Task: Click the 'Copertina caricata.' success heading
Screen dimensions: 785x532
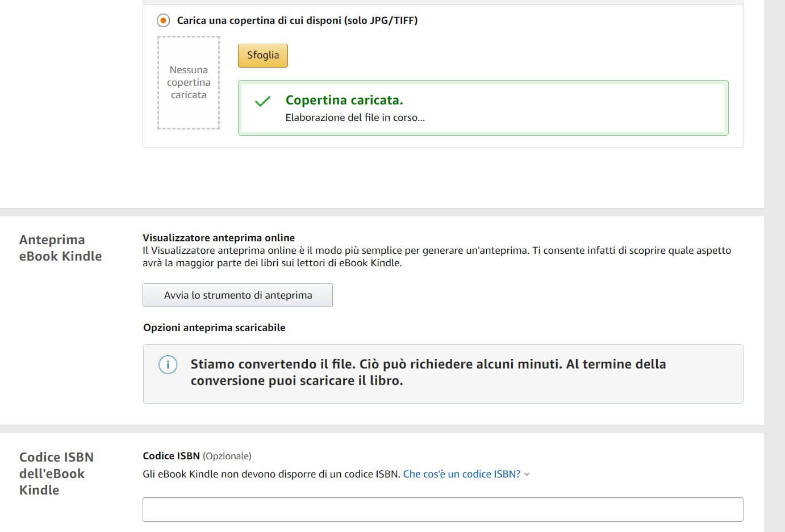Action: pyautogui.click(x=344, y=100)
